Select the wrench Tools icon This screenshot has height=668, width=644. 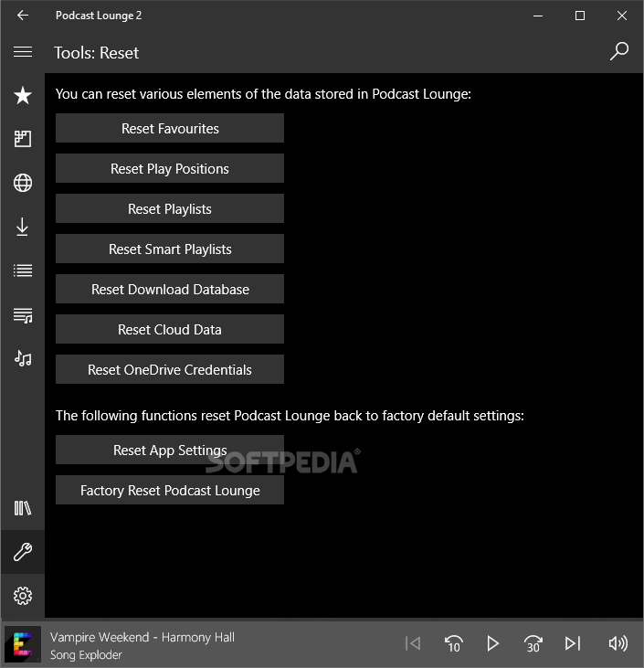pos(23,552)
